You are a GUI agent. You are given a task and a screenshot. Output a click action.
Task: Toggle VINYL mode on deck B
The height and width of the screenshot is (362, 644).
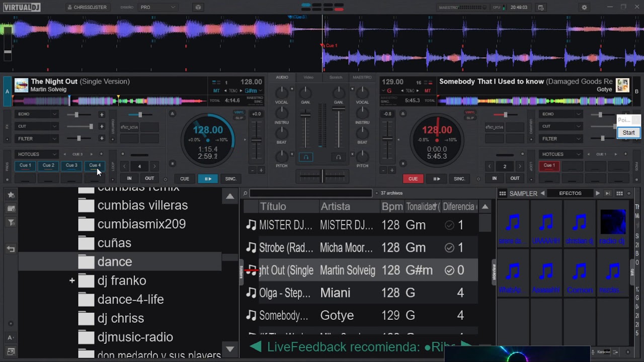[x=470, y=113]
